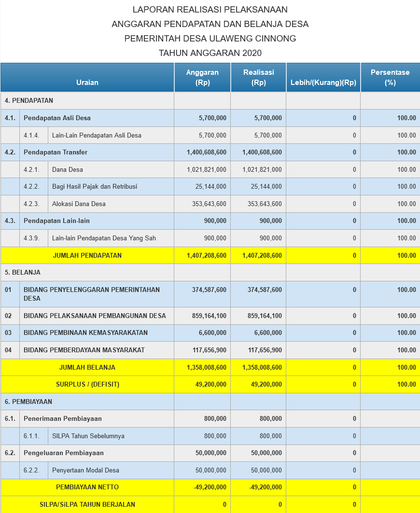Click Realisasi value 6,600,000 for Pembinaan Kemasyarakatan
Image resolution: width=420 pixels, height=513 pixels.
coord(268,333)
